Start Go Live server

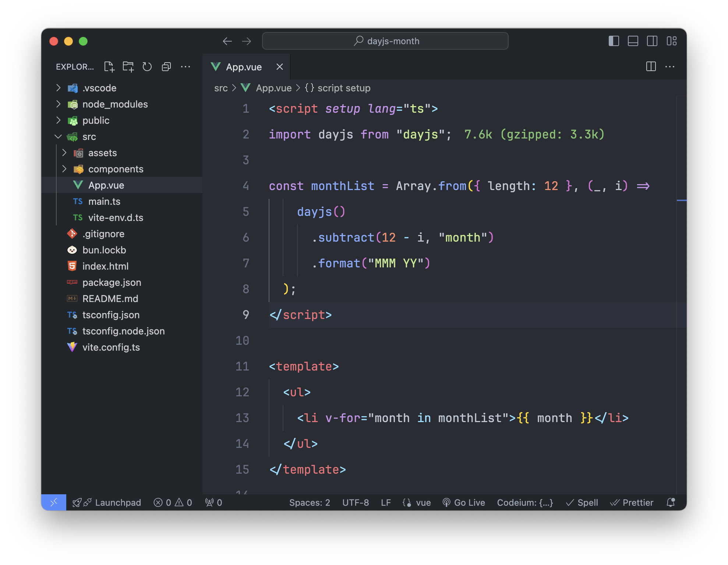tap(464, 502)
